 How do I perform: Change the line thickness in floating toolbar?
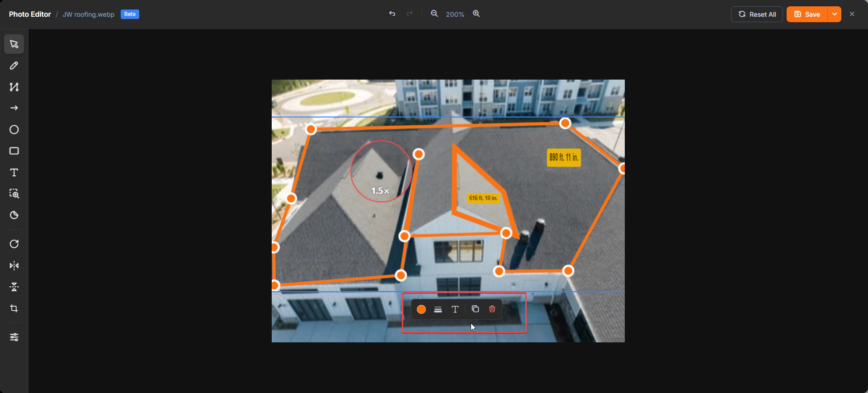[x=438, y=309]
